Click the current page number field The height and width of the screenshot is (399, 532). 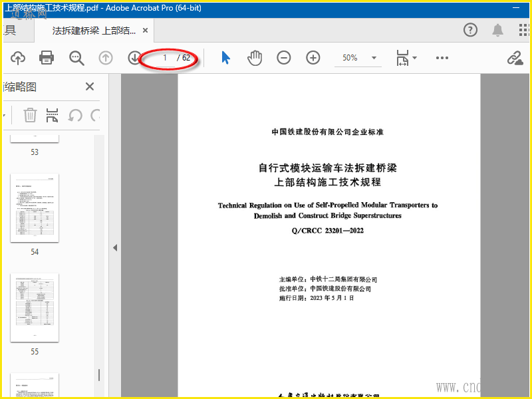(164, 58)
